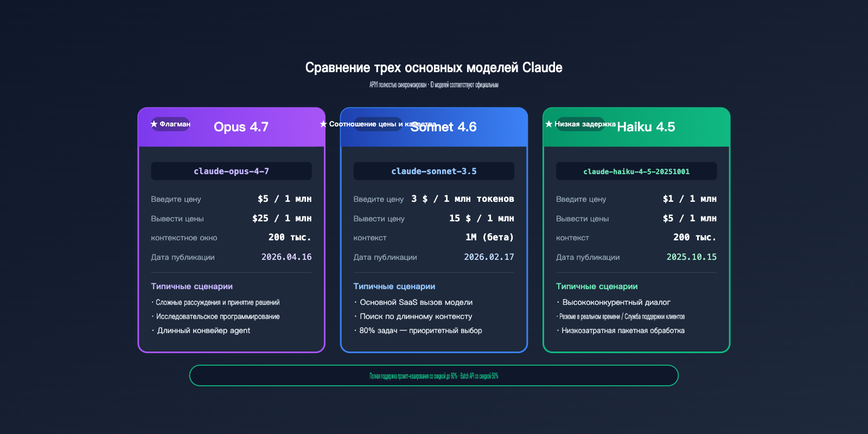Click the bullet Основной SaaS вызов модели
Image resolution: width=868 pixels, height=434 pixels.
tap(413, 303)
